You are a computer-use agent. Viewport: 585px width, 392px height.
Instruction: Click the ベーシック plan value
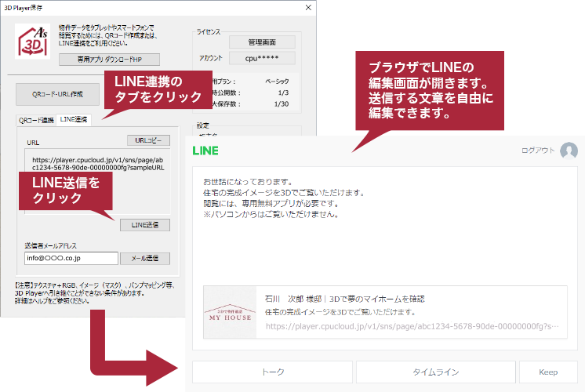[x=277, y=82]
